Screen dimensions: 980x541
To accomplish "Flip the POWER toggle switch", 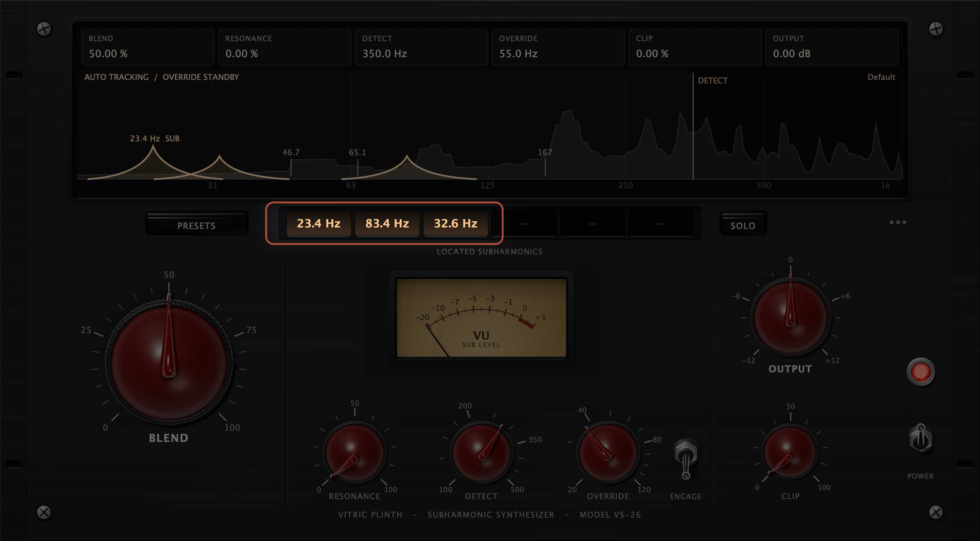I will coord(920,438).
